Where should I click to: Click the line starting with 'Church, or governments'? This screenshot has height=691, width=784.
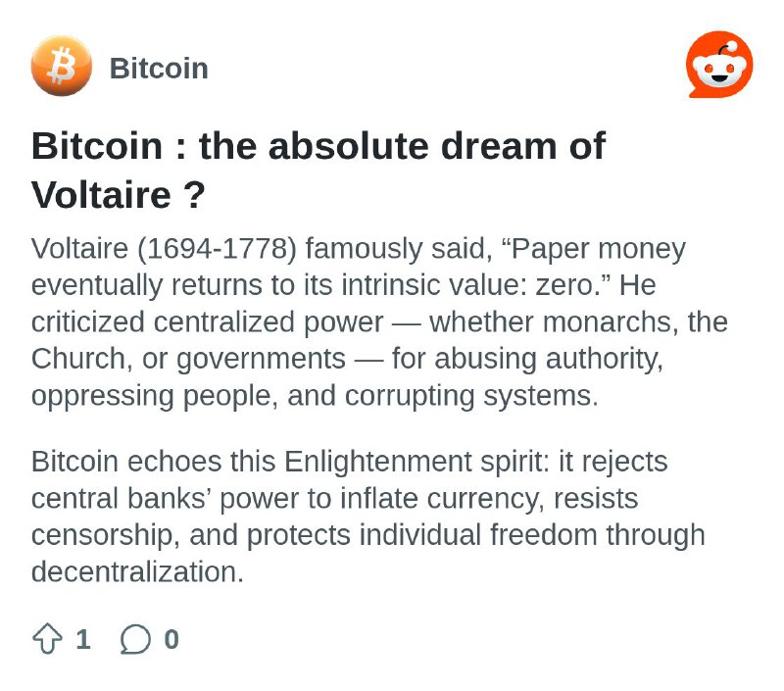click(347, 360)
